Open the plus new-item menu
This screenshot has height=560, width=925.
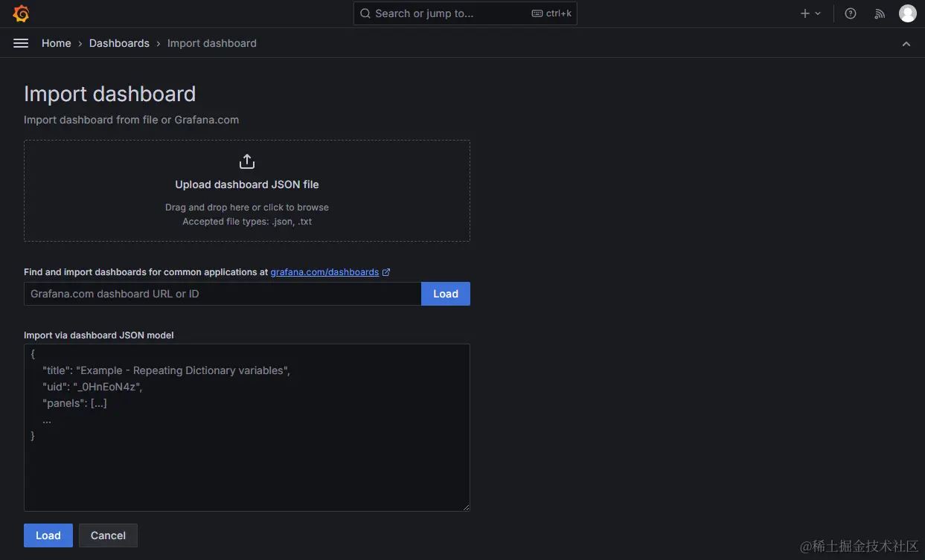tap(810, 13)
